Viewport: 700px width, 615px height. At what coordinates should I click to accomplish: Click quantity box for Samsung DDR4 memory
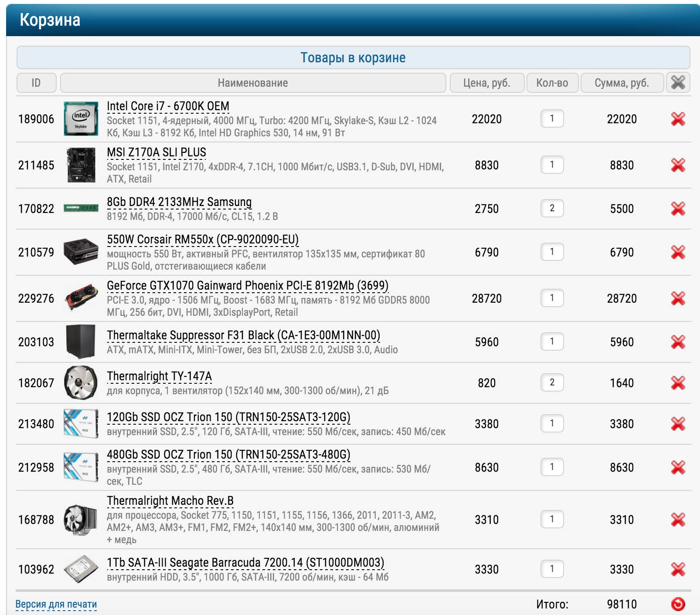tap(552, 208)
